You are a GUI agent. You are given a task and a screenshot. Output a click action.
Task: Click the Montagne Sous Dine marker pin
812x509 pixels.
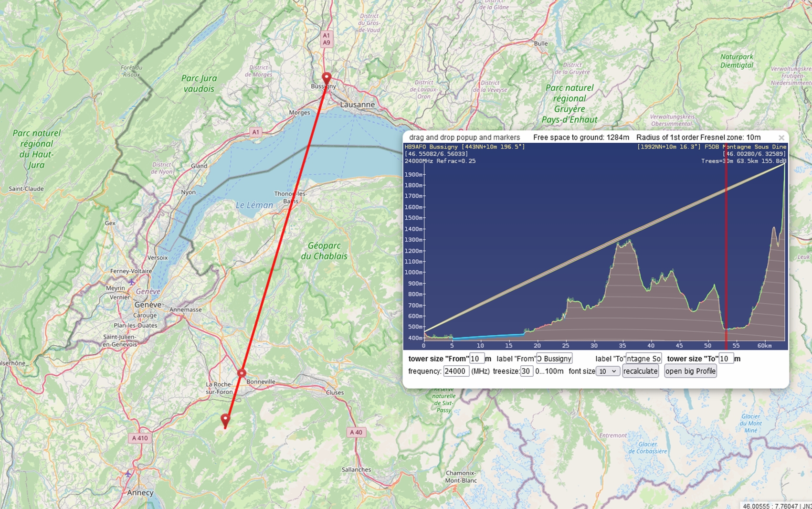point(225,421)
